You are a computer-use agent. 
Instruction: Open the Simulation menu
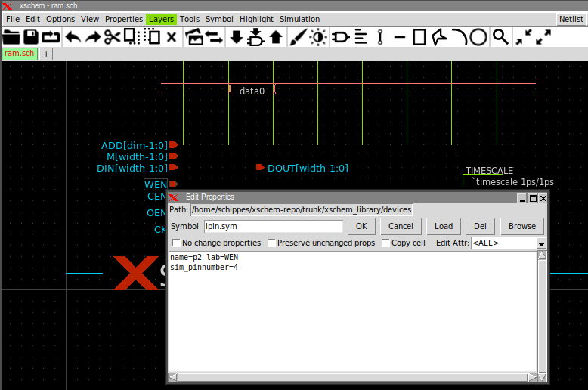click(x=299, y=19)
